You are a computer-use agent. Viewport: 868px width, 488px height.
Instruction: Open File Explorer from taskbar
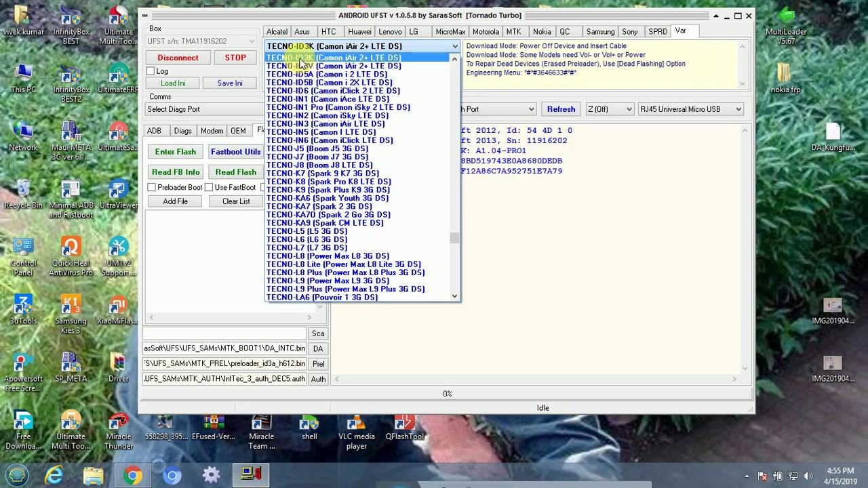[94, 475]
